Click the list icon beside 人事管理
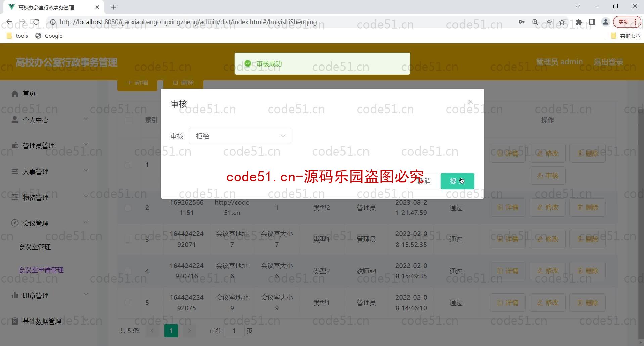644x346 pixels. point(15,171)
